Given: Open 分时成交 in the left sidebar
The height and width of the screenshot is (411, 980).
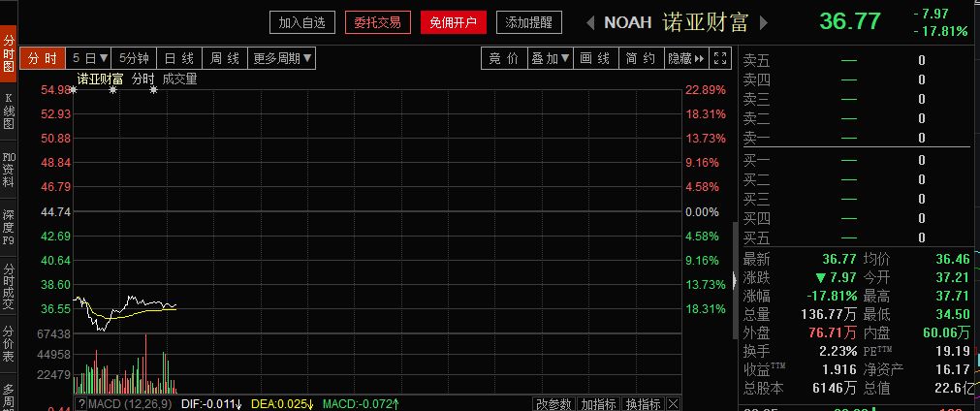Looking at the screenshot, I should [9, 286].
